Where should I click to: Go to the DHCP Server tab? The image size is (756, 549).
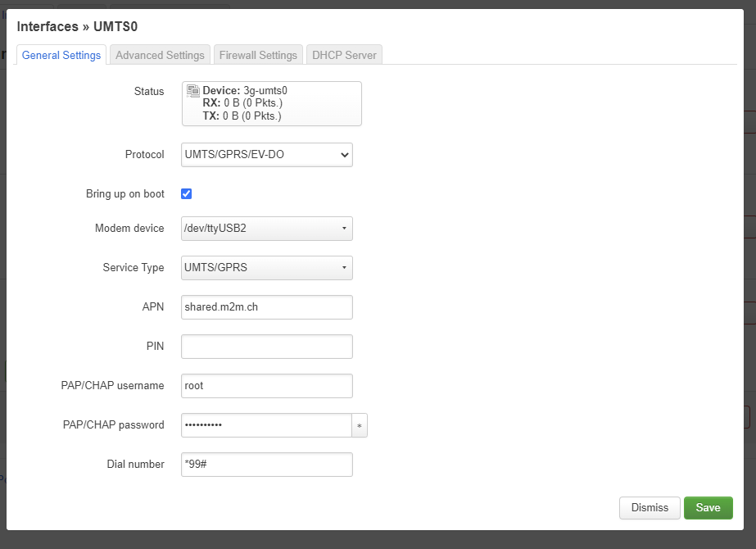point(344,55)
